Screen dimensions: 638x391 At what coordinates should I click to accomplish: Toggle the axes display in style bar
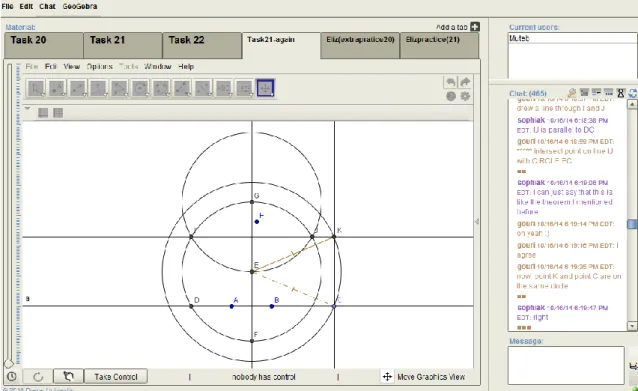click(x=43, y=113)
